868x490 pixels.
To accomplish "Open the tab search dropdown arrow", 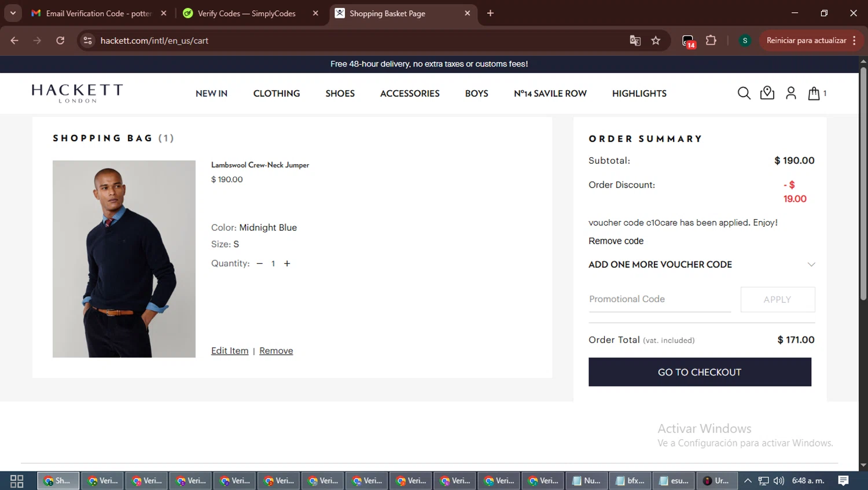I will click(13, 13).
